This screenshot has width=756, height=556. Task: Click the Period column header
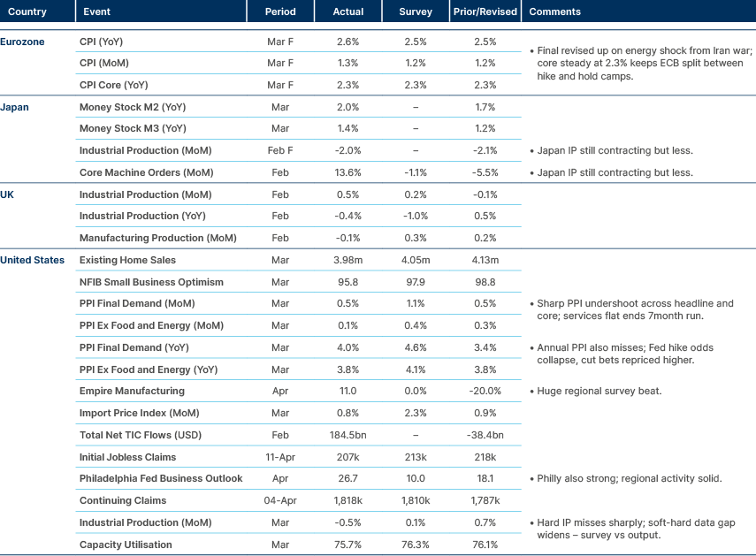point(280,11)
